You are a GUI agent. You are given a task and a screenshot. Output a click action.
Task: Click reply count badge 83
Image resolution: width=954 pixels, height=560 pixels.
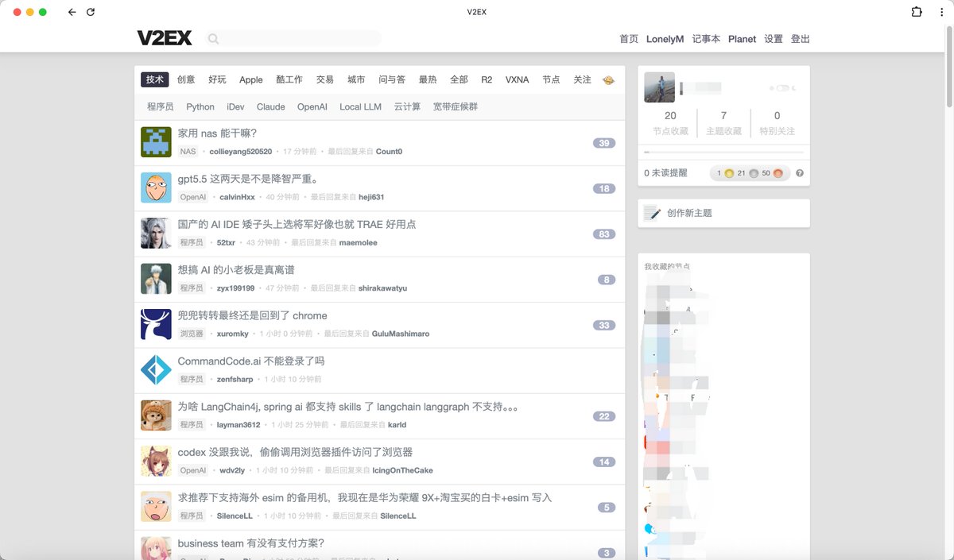(x=604, y=234)
